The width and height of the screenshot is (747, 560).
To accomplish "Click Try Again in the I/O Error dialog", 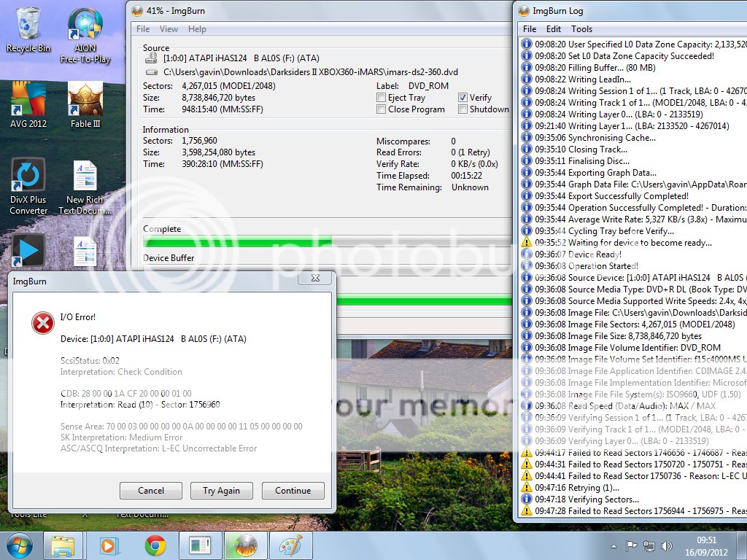I will pos(220,491).
